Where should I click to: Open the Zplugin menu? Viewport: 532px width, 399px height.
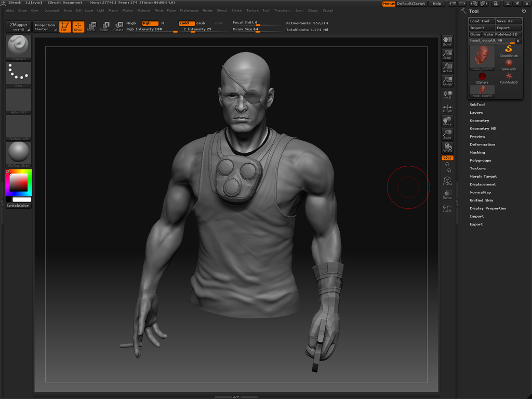[313, 10]
